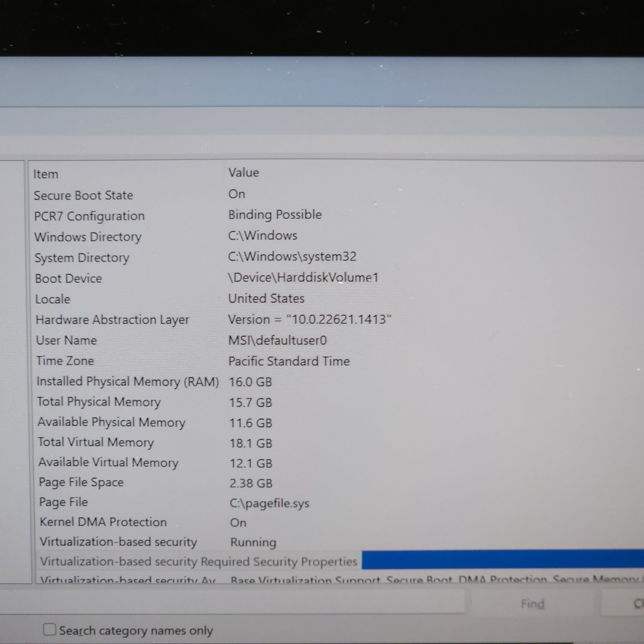Select the Windows Directory row
This screenshot has height=644, width=644.
(88, 237)
